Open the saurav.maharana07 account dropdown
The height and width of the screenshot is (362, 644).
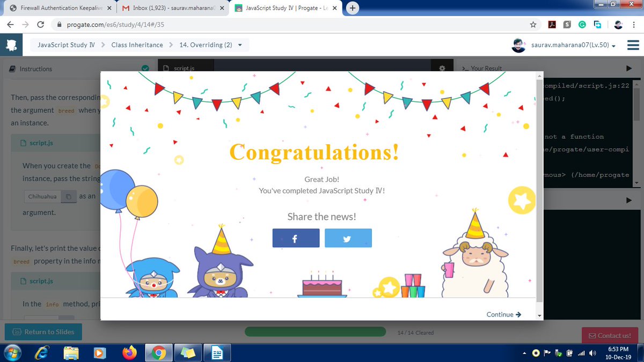tap(573, 45)
